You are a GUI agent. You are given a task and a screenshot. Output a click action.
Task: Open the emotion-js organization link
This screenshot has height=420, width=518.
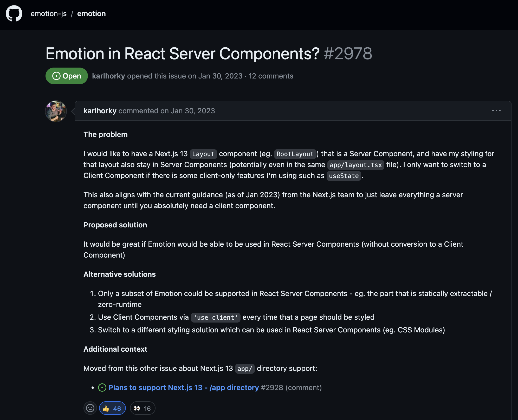49,14
